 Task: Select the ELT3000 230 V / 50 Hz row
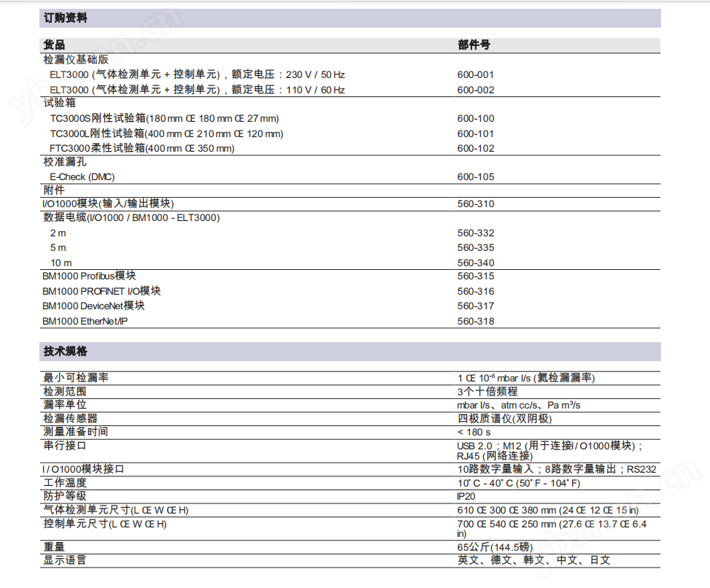coord(198,74)
